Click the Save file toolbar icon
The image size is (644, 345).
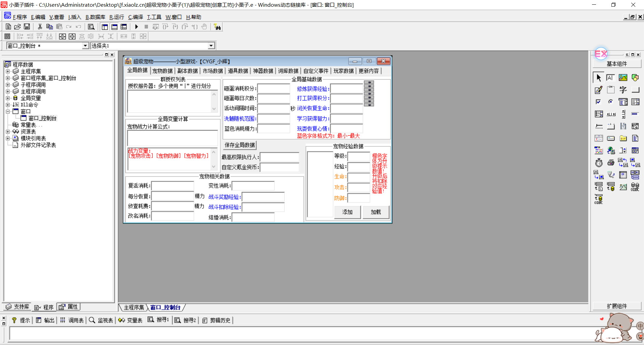click(x=27, y=27)
